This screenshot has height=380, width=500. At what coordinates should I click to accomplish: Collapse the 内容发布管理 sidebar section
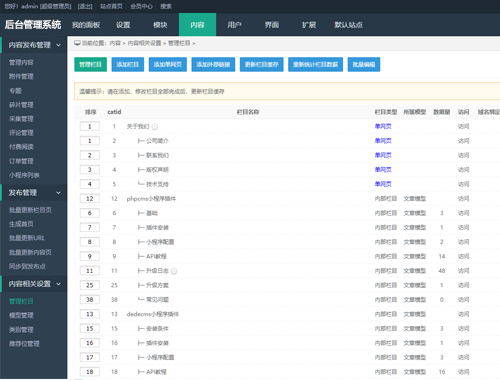58,45
